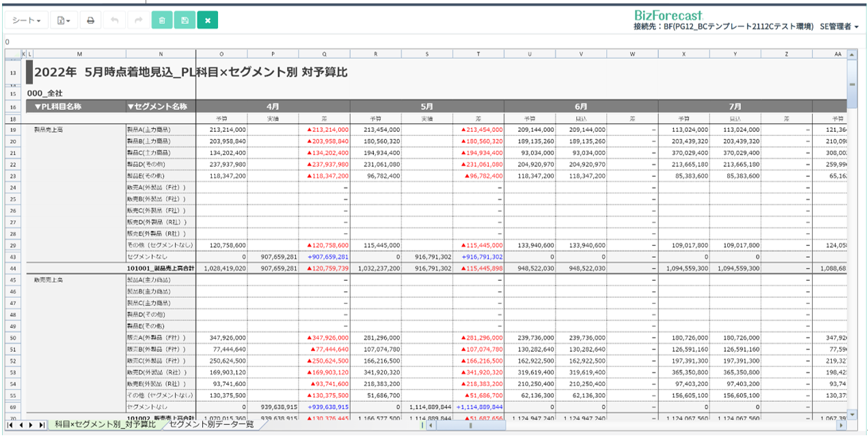Image resolution: width=868 pixels, height=440 pixels.
Task: Switch to セグメント別データ一覧 sheet tab
Action: click(211, 425)
